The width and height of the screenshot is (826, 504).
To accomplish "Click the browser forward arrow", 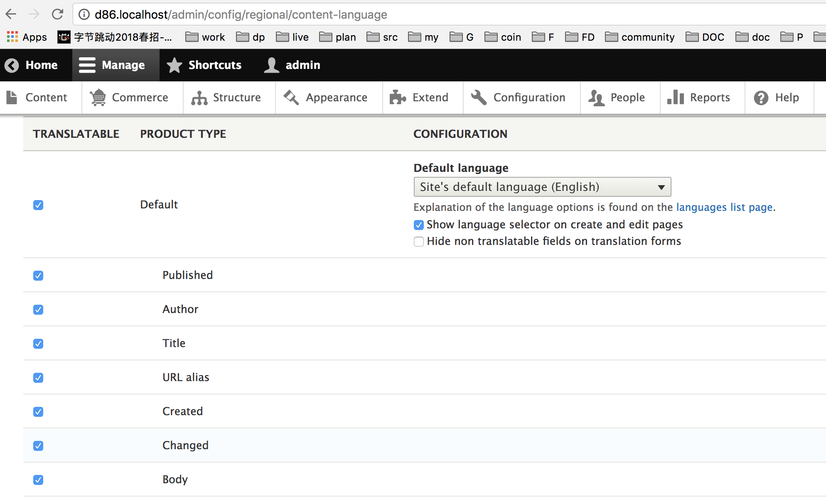I will click(34, 14).
